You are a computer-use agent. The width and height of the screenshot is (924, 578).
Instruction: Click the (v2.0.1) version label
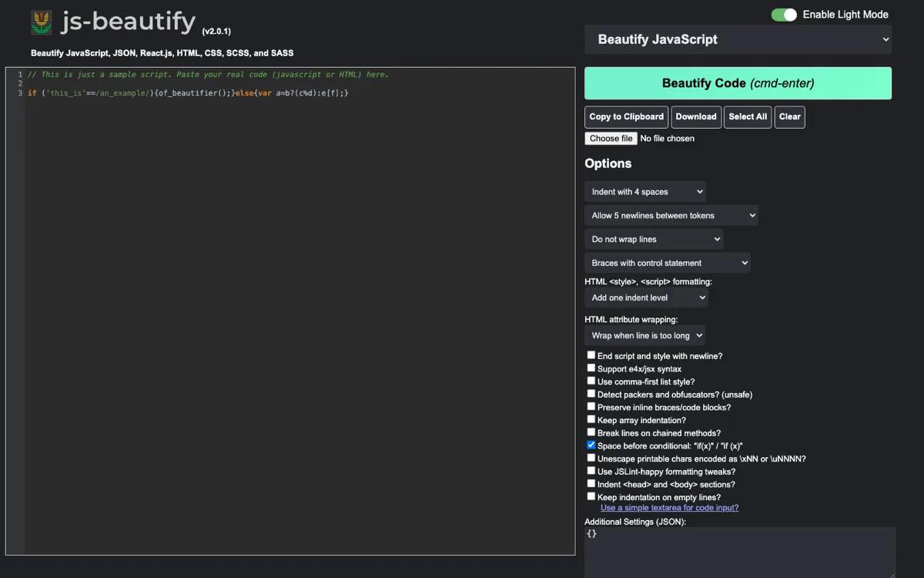(x=216, y=32)
